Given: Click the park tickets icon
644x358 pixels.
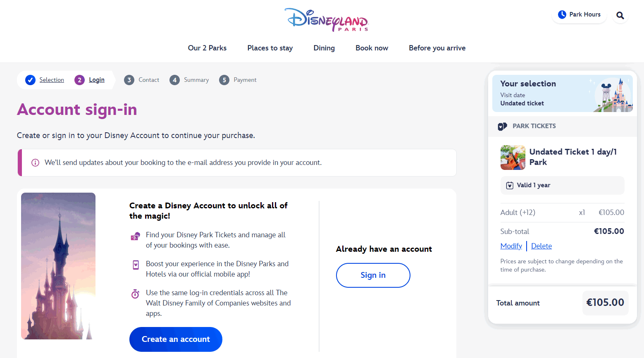Looking at the screenshot, I should click(502, 126).
